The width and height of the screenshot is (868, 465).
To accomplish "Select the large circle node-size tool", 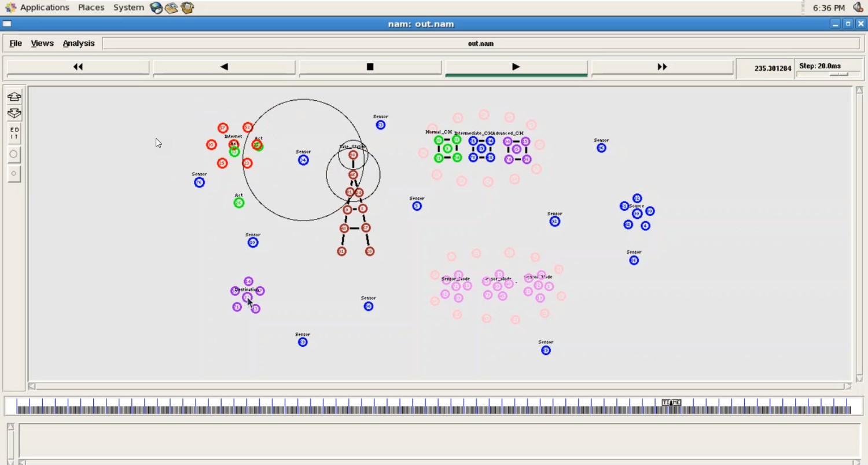I will 14,154.
